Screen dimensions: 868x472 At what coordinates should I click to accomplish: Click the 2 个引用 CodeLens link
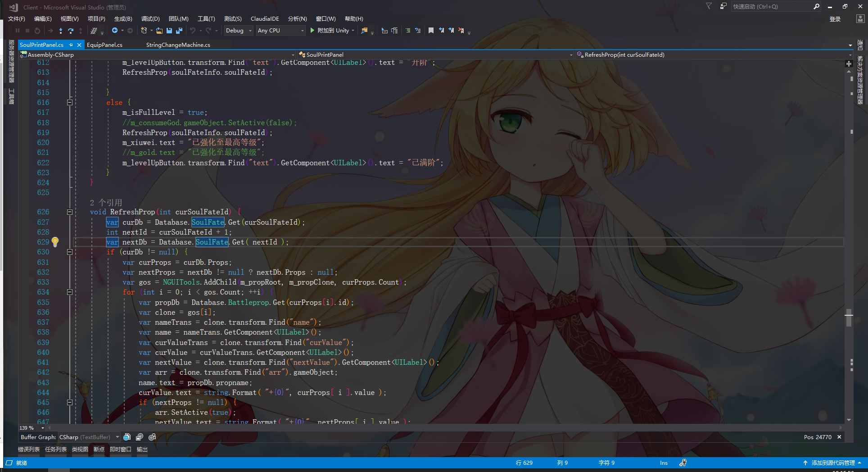coord(105,202)
